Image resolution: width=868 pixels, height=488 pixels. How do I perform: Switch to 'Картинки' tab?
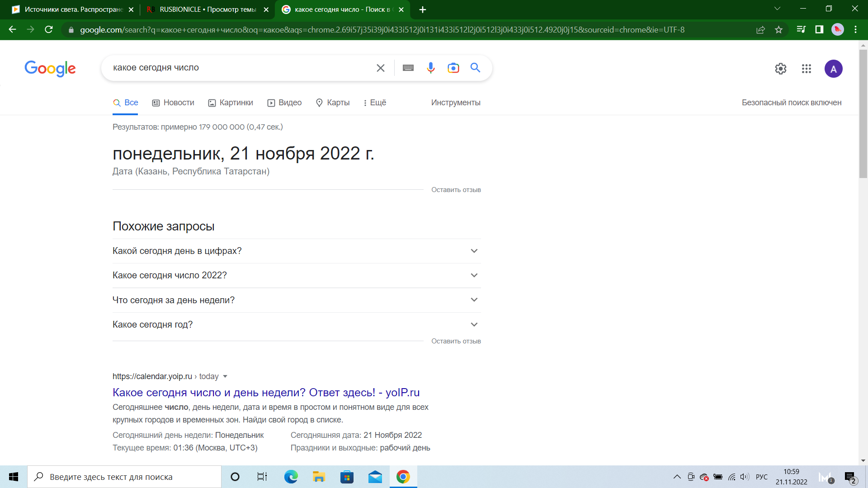pos(231,103)
